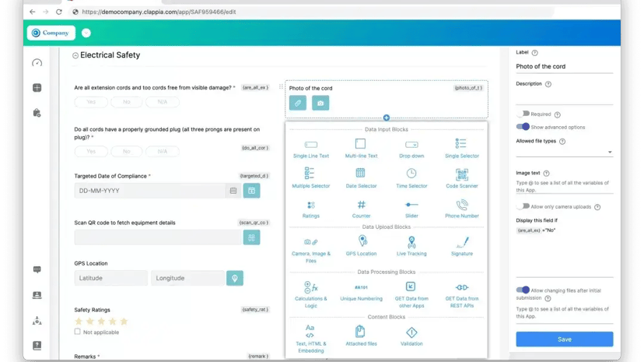This screenshot has height=362, width=644.
Task: Select Yes for grounded plug question
Action: [x=91, y=151]
